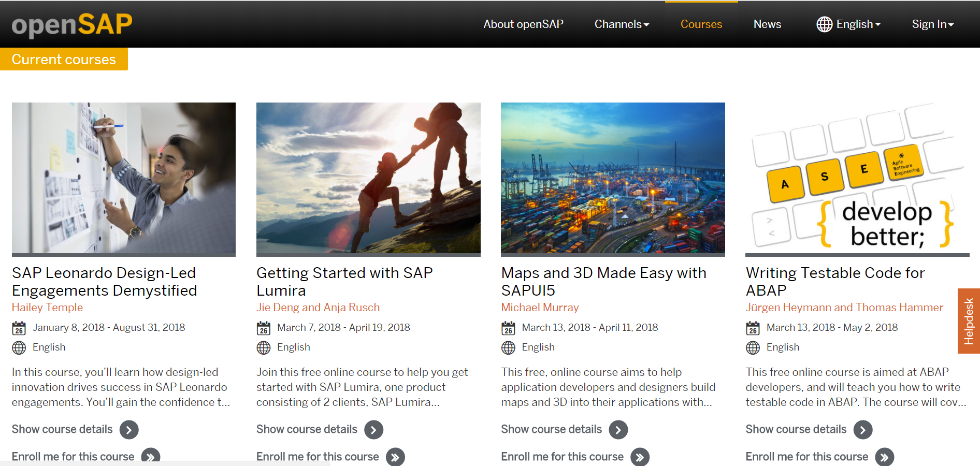
Task: Open the SAP Lumira climbers thumbnail
Action: [368, 178]
